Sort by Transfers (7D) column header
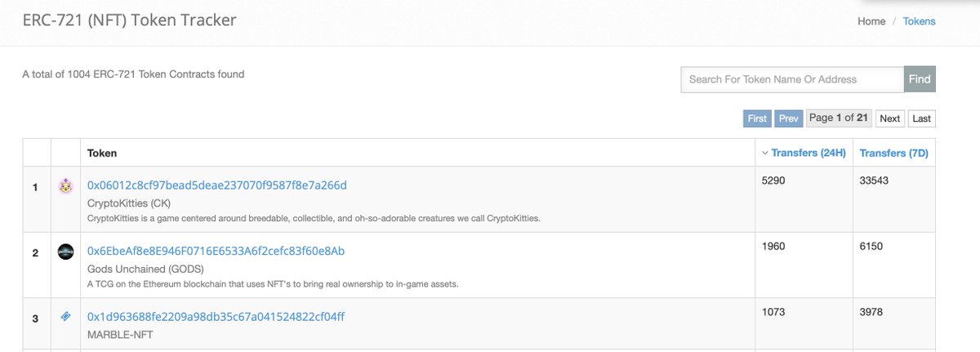The image size is (980, 352). (x=894, y=153)
